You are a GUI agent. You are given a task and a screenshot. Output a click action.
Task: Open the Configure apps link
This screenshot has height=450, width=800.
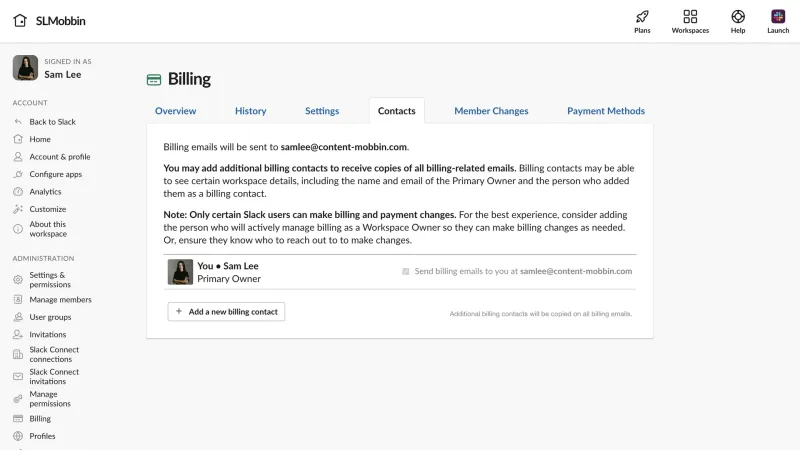point(56,174)
